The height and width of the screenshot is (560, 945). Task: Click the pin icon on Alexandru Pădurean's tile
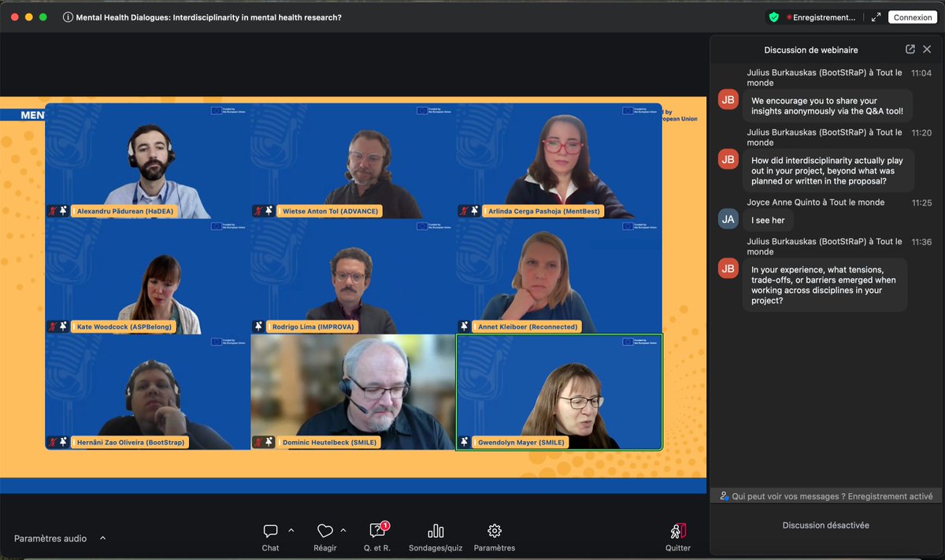click(x=64, y=211)
